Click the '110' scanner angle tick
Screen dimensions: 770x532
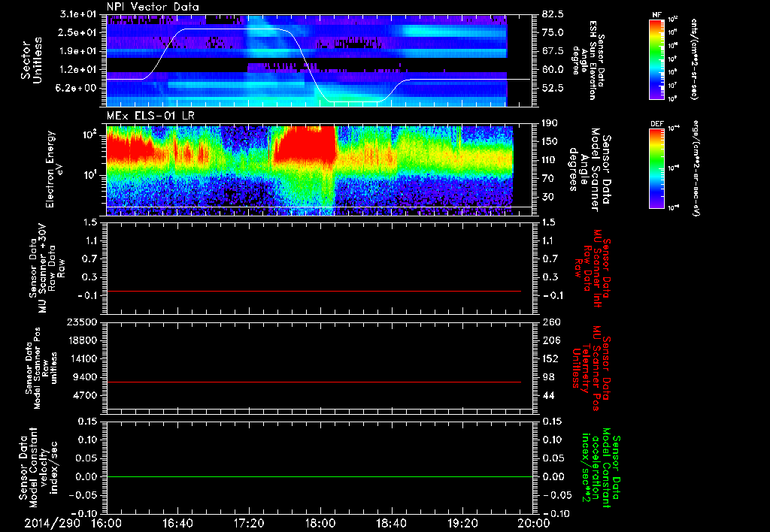[550, 160]
